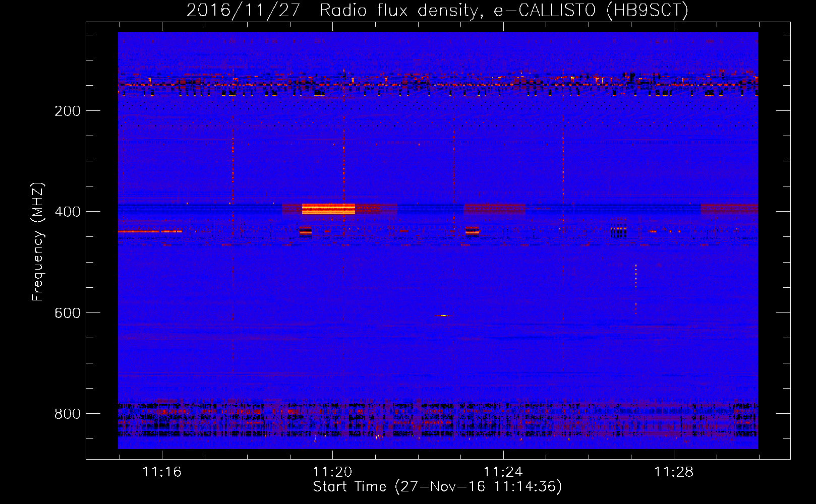Select the Start Time axis caption
Image resolution: width=816 pixels, height=504 pixels.
437,487
